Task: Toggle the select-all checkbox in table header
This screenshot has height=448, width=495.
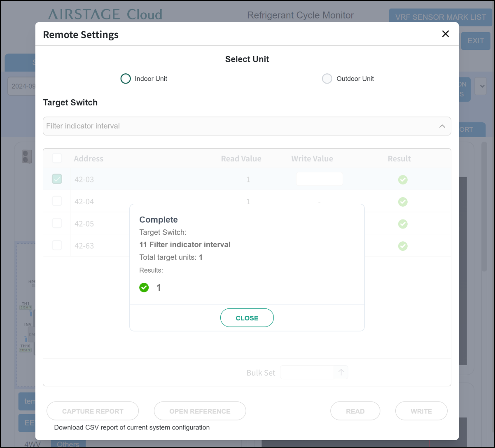Action: click(57, 159)
